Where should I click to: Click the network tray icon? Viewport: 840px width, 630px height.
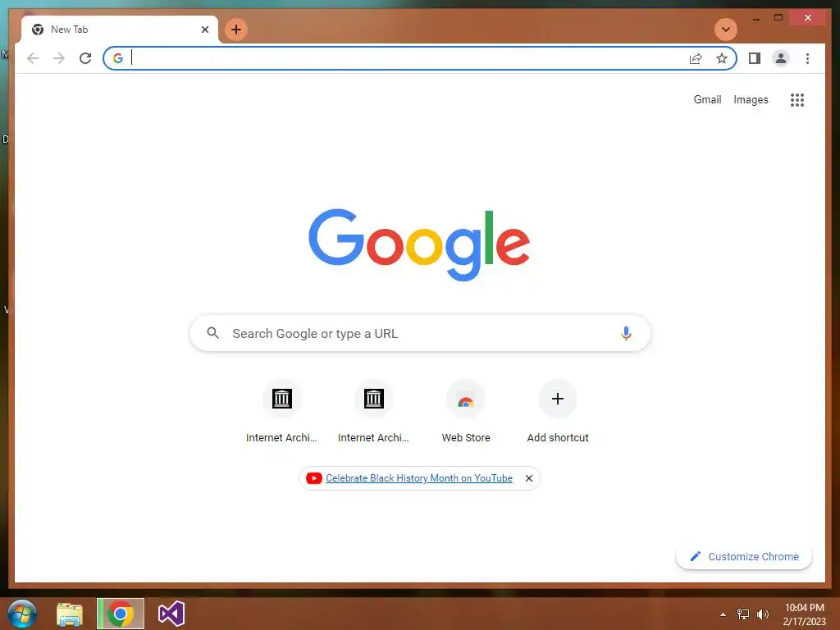743,614
